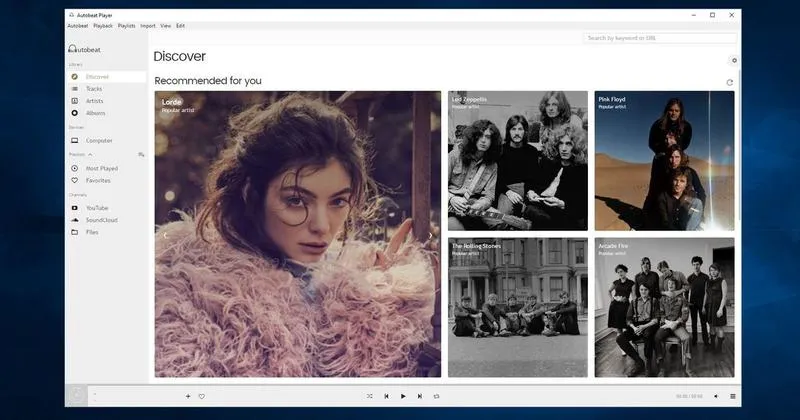Show next slide with right carousel arrow
The width and height of the screenshot is (800, 420).
431,236
